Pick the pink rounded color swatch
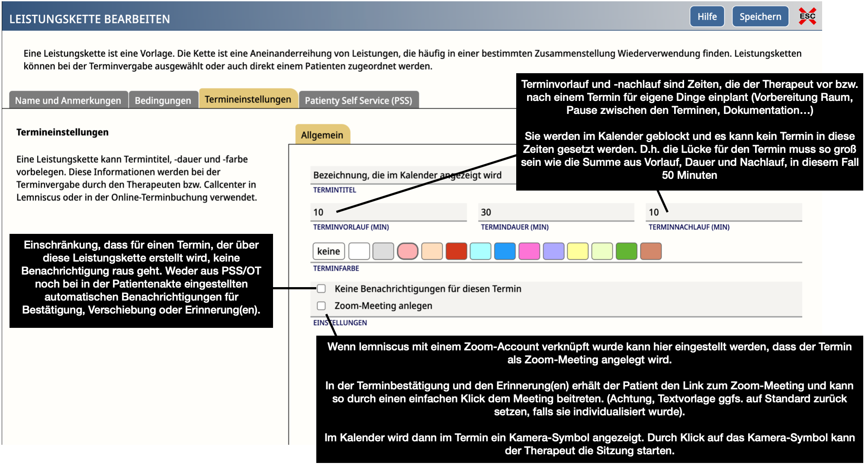Screen dimensions: 868x466 pyautogui.click(x=408, y=251)
